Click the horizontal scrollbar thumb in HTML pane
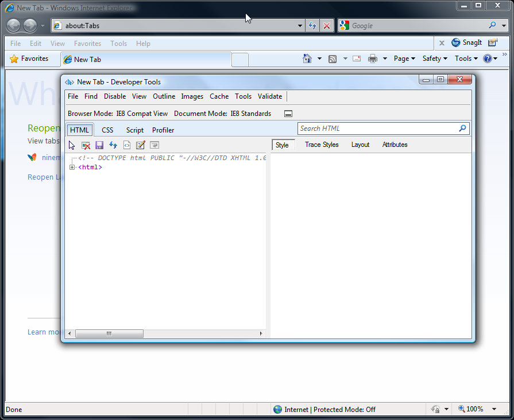 coord(109,333)
